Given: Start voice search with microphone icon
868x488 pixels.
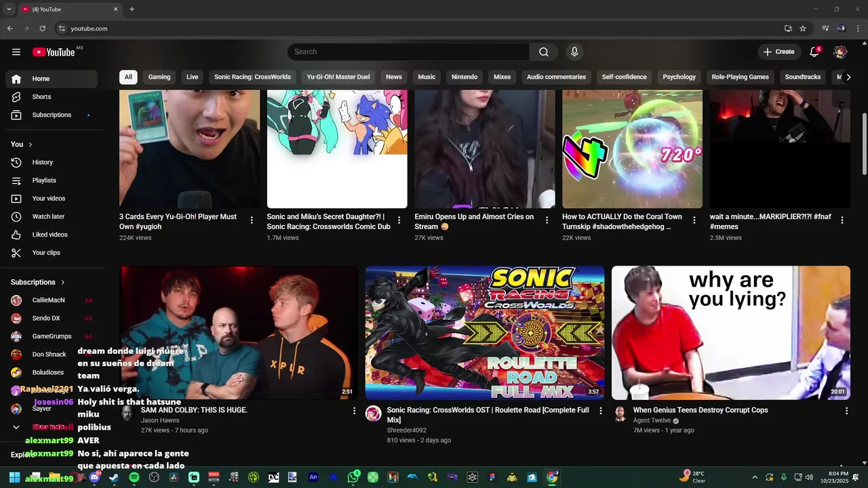Looking at the screenshot, I should tap(574, 52).
